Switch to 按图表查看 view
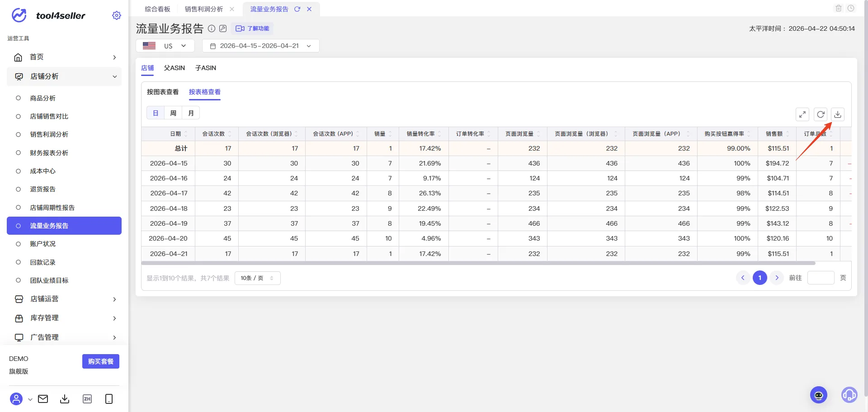 pos(163,92)
